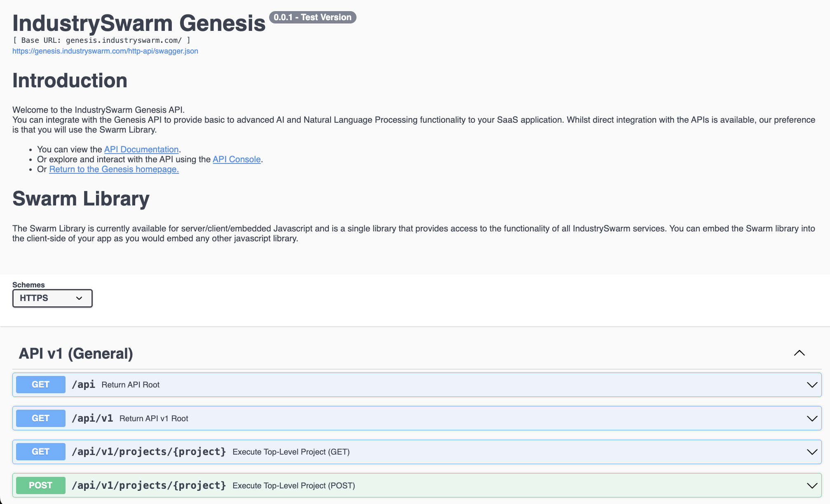Collapse the API v1 (General) section chevron

(799, 353)
